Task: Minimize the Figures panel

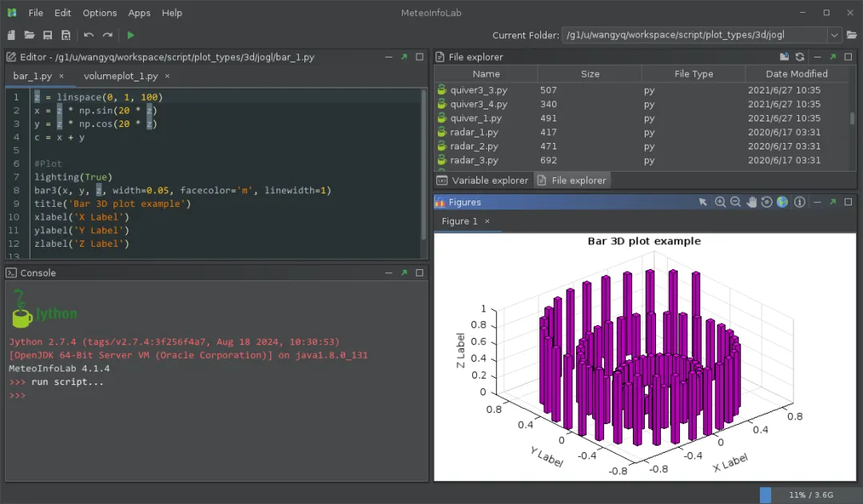Action: tap(817, 202)
